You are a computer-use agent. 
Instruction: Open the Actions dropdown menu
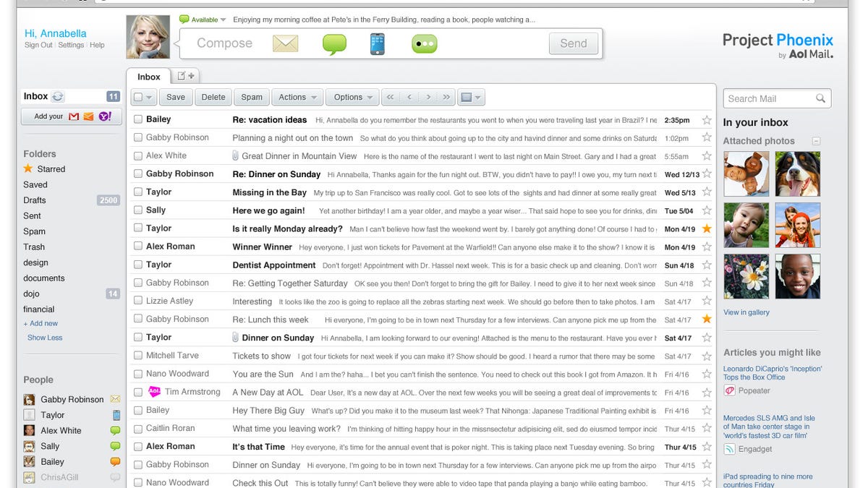[x=298, y=98]
